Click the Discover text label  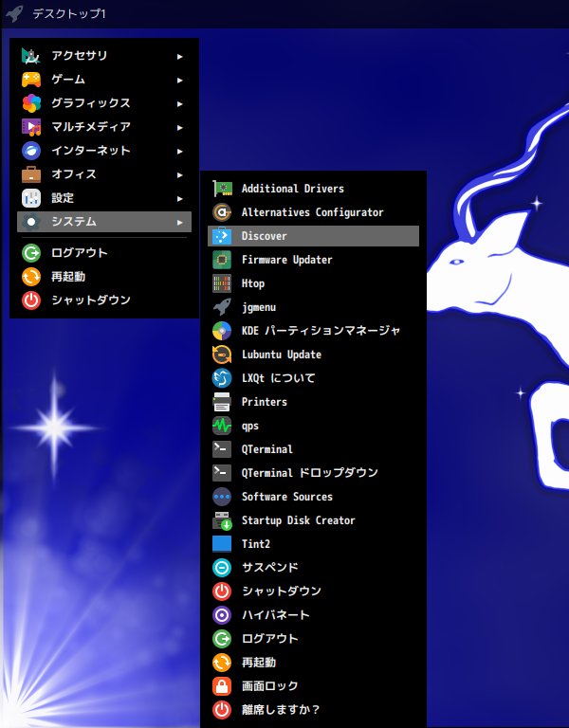[265, 236]
